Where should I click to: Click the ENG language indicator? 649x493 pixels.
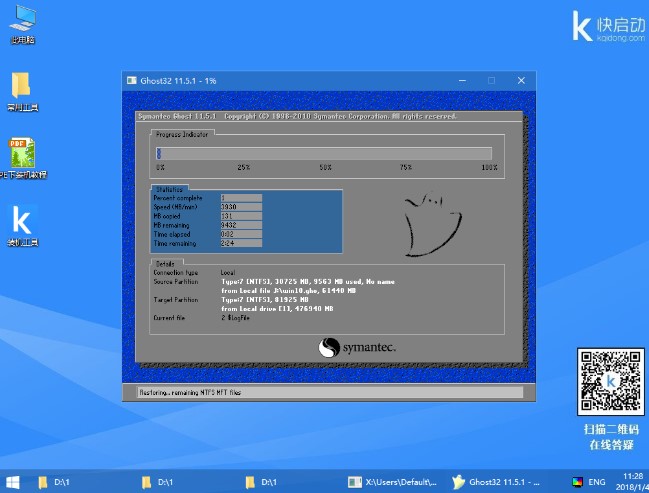tap(596, 482)
